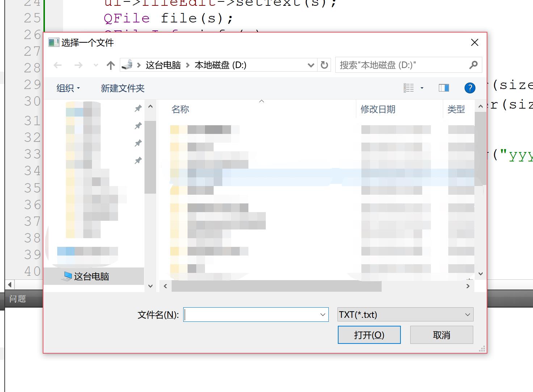533x392 pixels.
Task: Switch to the 问题 tab behind the dialog
Action: click(17, 299)
